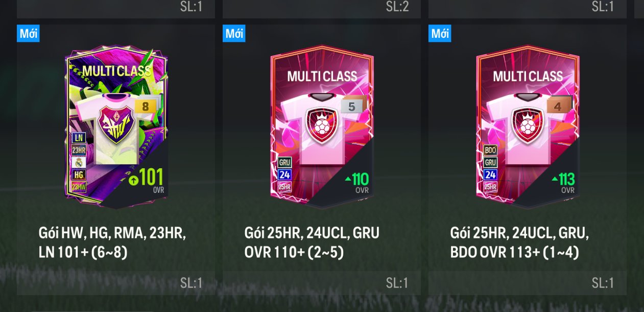Open the green HW multi class pack card
The height and width of the screenshot is (312, 644).
pos(116,128)
